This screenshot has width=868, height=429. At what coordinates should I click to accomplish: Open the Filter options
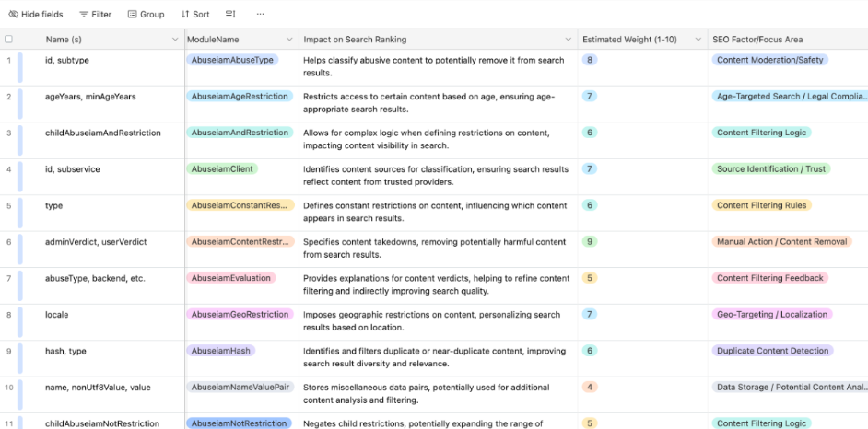click(95, 15)
